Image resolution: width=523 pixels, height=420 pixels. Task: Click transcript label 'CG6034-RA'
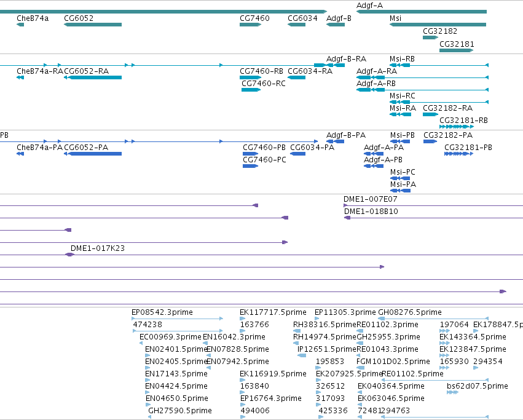310,71
